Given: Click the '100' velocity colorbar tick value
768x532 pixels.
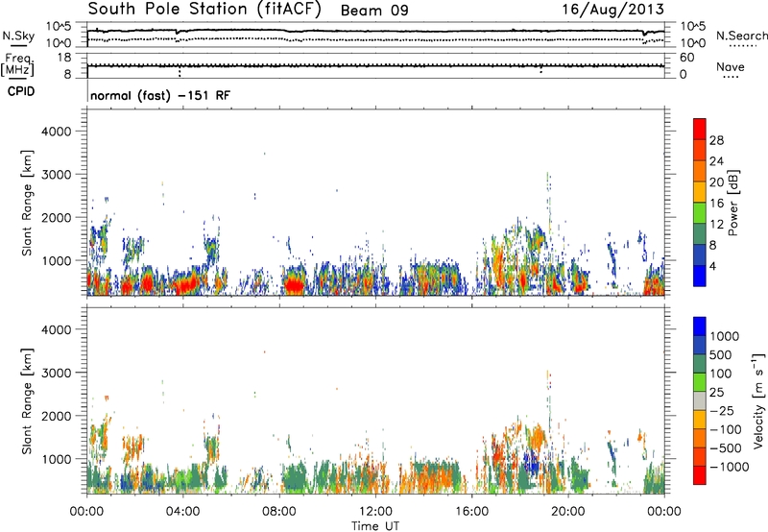Looking at the screenshot, I should coord(721,374).
